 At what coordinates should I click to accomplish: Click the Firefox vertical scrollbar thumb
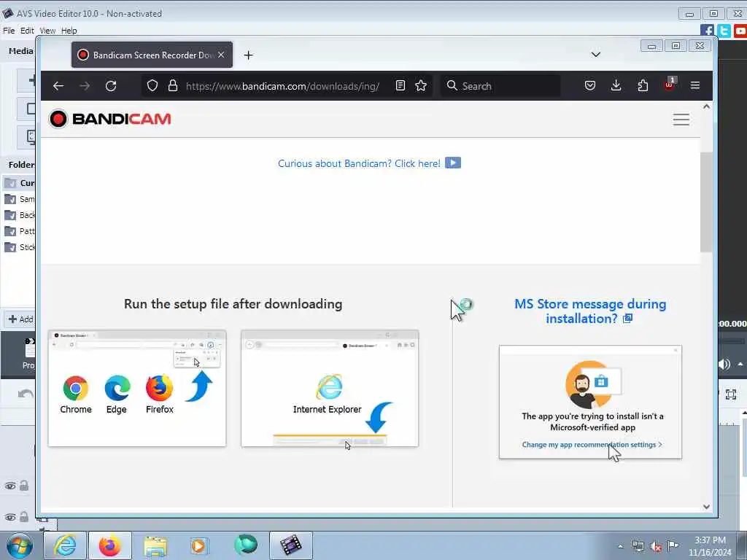coord(706,202)
